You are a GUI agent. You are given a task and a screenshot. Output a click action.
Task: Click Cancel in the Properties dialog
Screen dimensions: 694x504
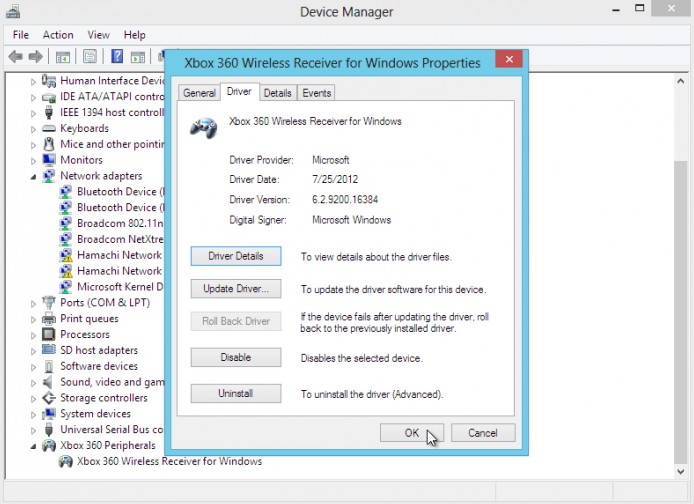(483, 432)
